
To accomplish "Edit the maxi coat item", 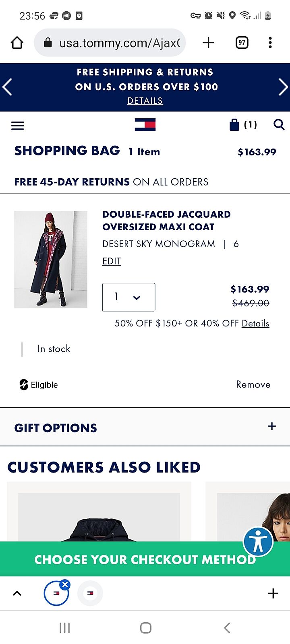I will 112,261.
